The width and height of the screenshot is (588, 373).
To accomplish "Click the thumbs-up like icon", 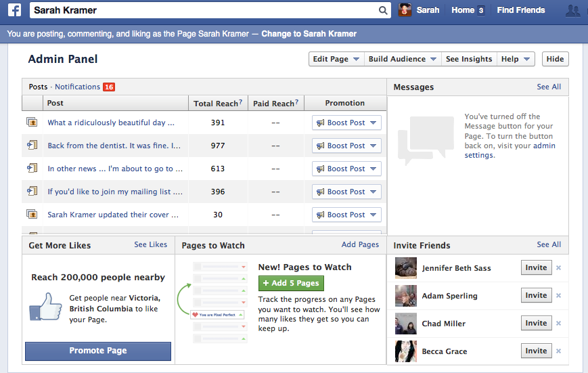I will tap(45, 307).
